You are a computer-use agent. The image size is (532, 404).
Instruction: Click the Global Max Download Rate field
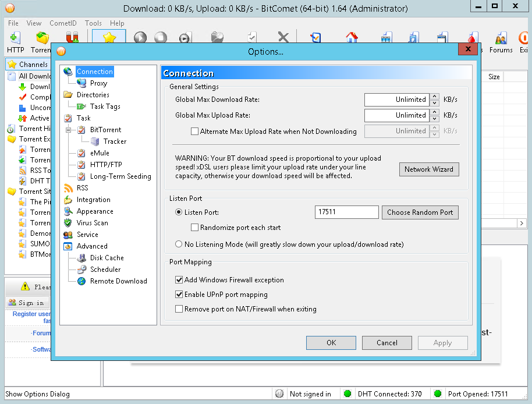(x=396, y=100)
